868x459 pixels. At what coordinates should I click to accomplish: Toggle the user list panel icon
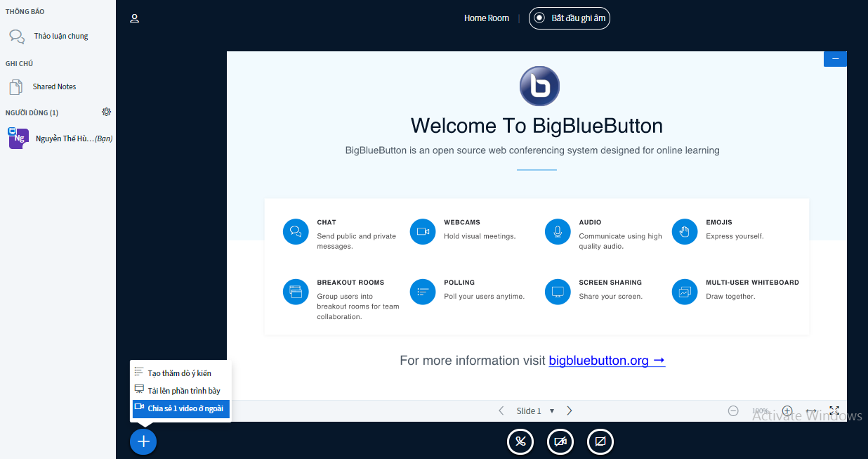coord(135,18)
